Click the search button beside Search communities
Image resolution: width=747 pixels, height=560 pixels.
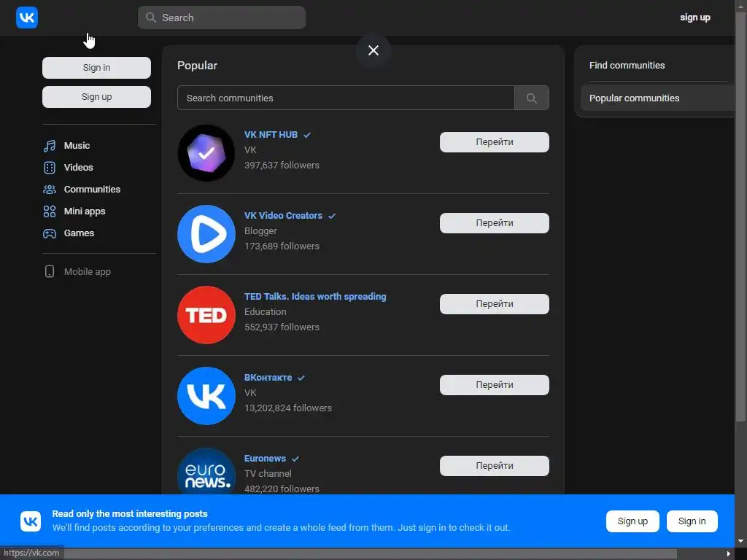click(x=532, y=98)
